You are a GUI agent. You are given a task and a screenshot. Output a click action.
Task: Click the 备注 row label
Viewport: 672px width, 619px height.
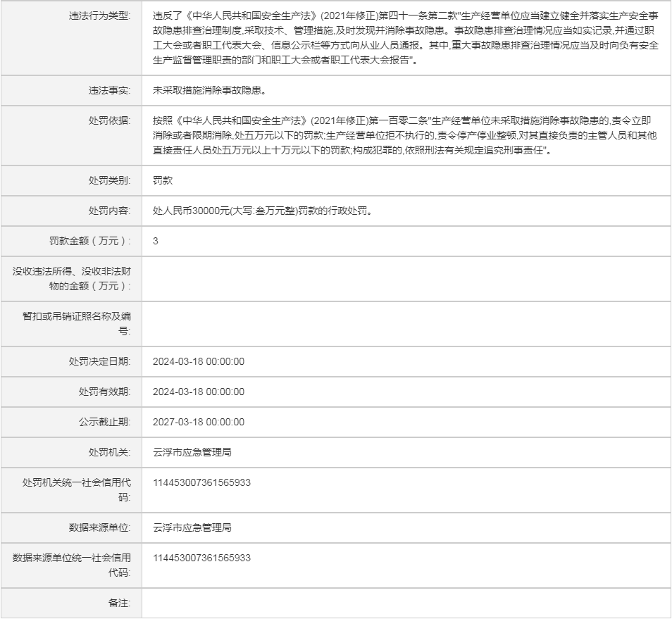tap(119, 604)
